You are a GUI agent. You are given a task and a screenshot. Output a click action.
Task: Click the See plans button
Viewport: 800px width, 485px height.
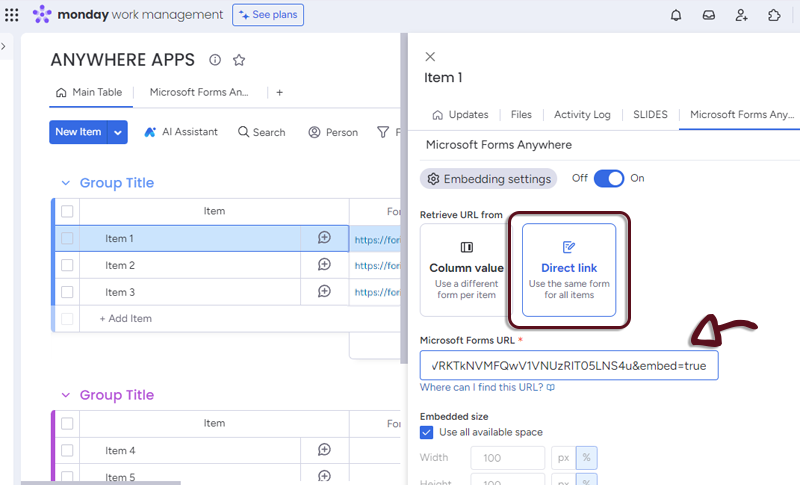(x=268, y=15)
